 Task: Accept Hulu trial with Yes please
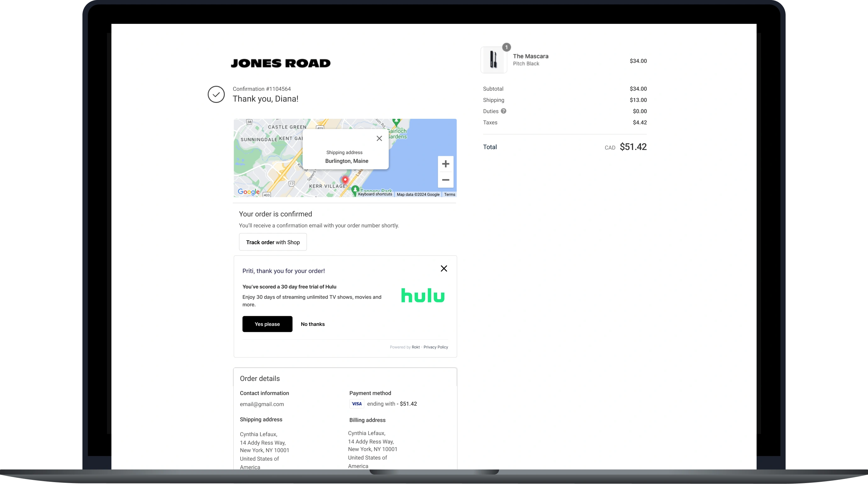(267, 324)
